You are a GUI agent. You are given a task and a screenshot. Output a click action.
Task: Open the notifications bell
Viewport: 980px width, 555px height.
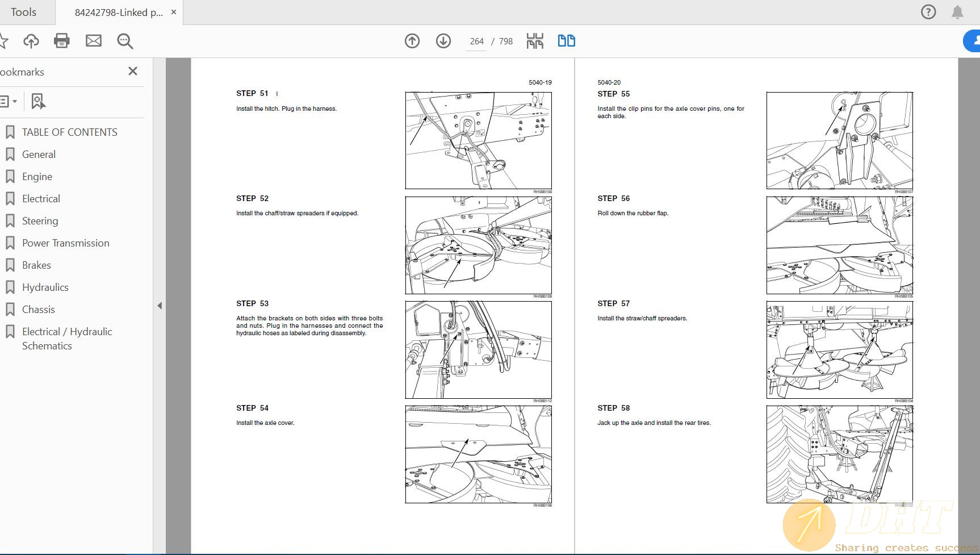coord(957,12)
